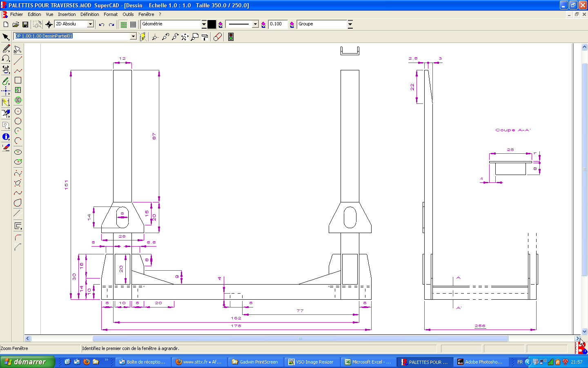Click the traffic light icon
The image size is (588, 368).
click(231, 37)
